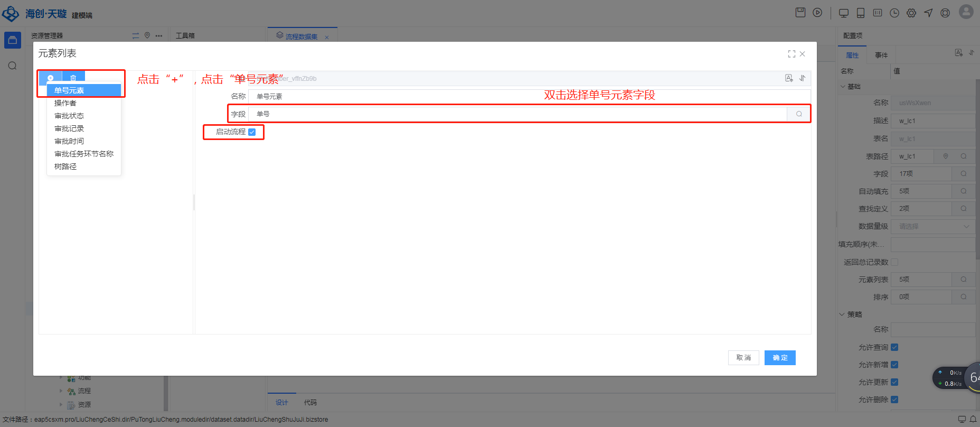Toggle the 允许查询 checkbox
This screenshot has height=427, width=980.
[x=894, y=347]
